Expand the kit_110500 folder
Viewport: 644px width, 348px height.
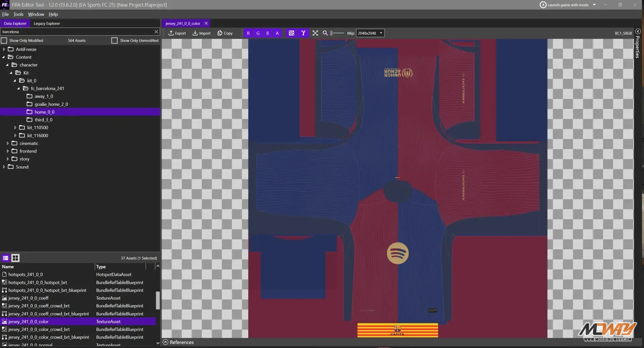tap(15, 128)
